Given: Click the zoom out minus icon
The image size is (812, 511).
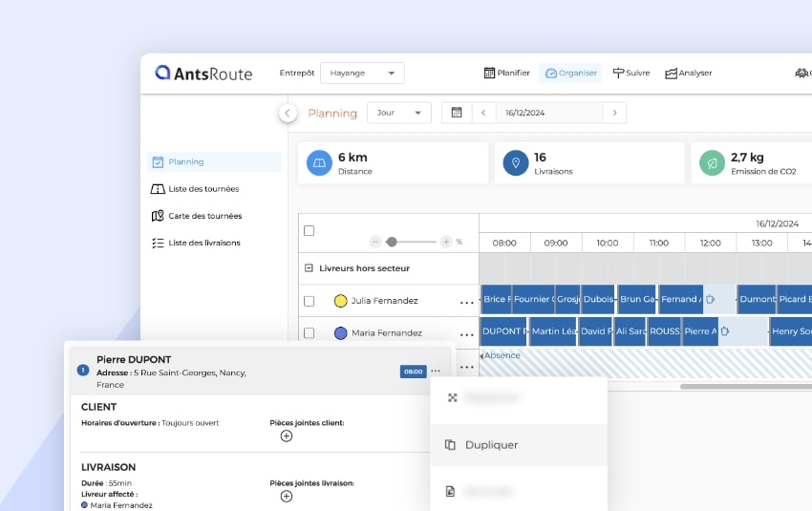Looking at the screenshot, I should coord(375,242).
